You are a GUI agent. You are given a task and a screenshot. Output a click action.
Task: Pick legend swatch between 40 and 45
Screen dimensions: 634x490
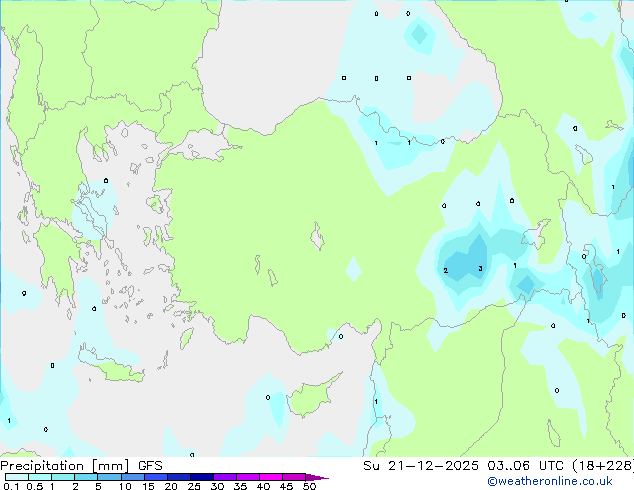[x=271, y=477]
